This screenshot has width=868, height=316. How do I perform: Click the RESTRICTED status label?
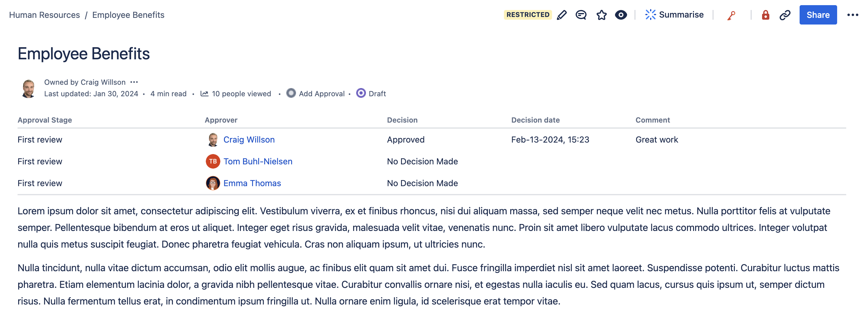528,15
